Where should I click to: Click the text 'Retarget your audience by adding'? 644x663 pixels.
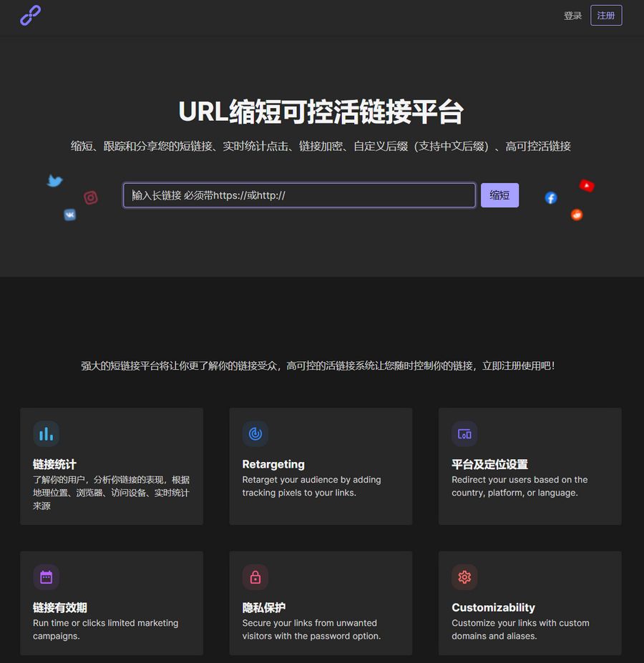311,479
